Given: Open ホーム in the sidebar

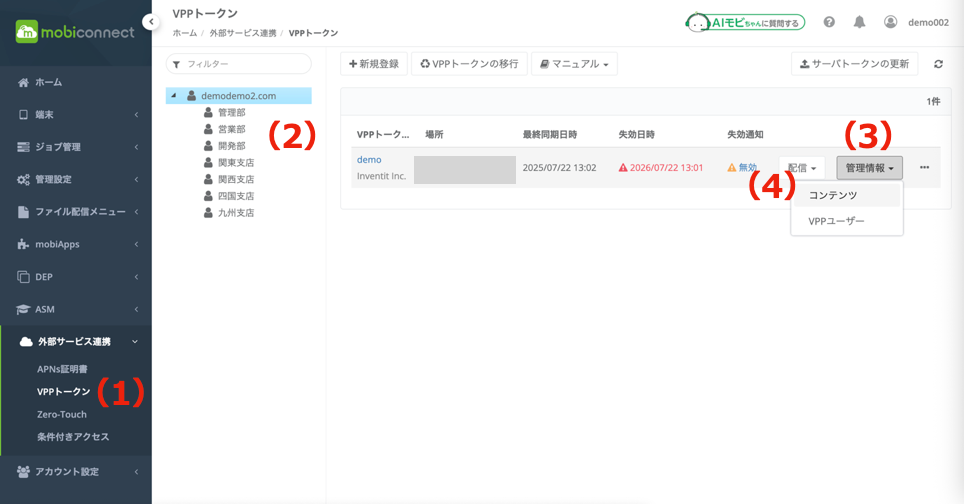Looking at the screenshot, I should point(76,82).
